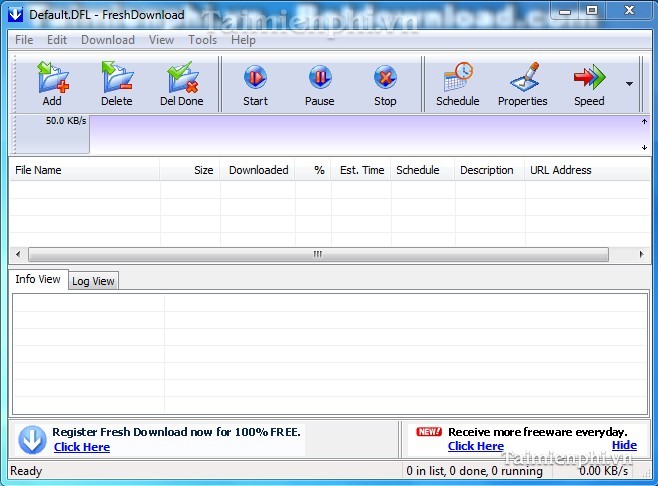
Task: Click the FreshDownload title bar app icon
Action: point(16,14)
